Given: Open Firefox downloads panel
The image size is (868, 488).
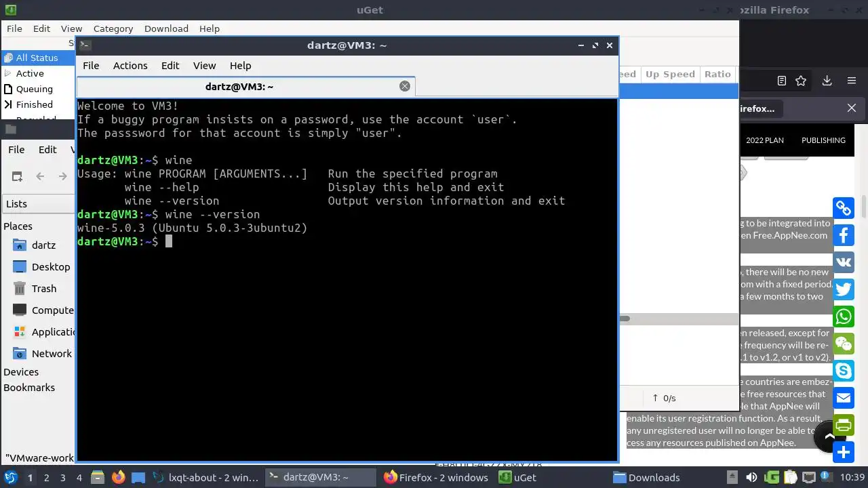Looking at the screenshot, I should pyautogui.click(x=827, y=81).
